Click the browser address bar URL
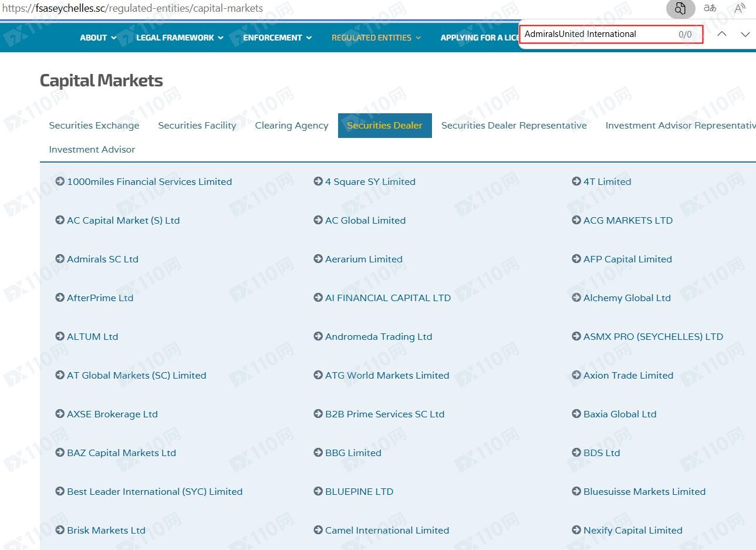The width and height of the screenshot is (756, 550). (x=133, y=8)
